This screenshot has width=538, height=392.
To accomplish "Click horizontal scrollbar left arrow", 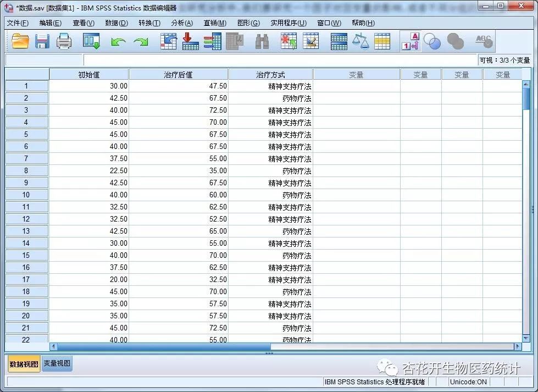I will click(x=53, y=346).
